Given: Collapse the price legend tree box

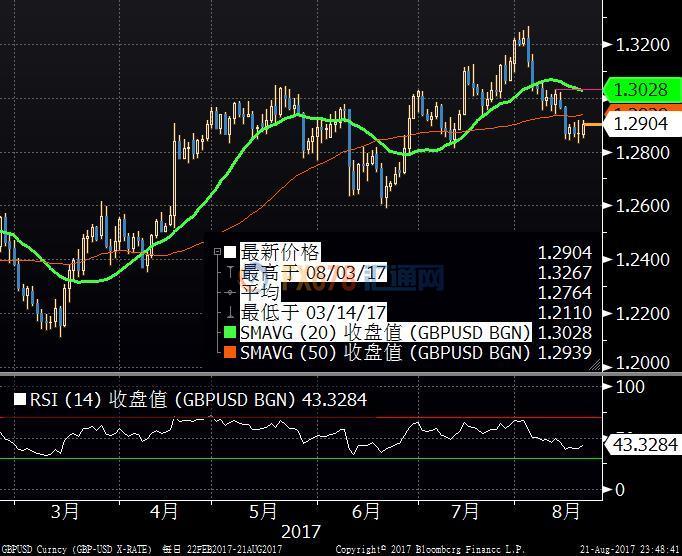Looking at the screenshot, I should point(217,252).
